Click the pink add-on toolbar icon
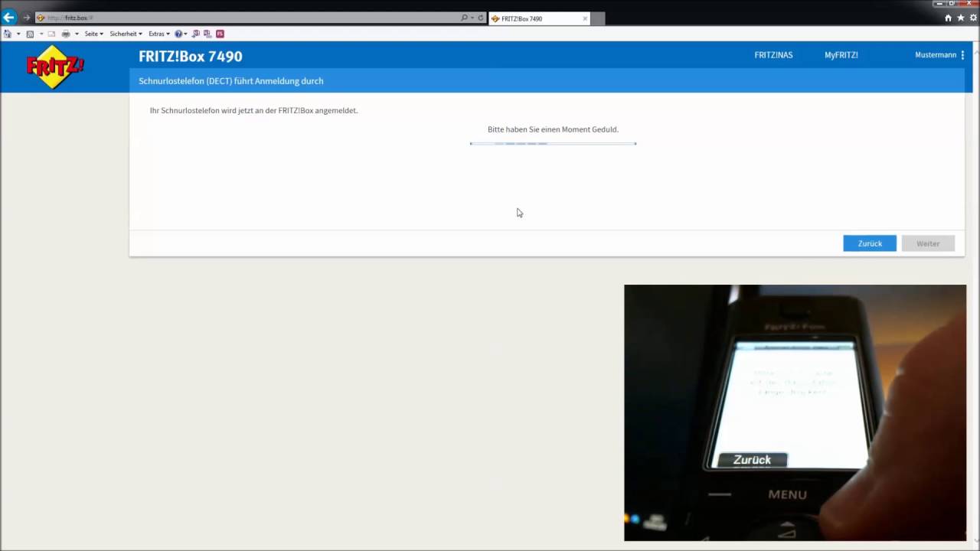980x551 pixels. tap(220, 34)
